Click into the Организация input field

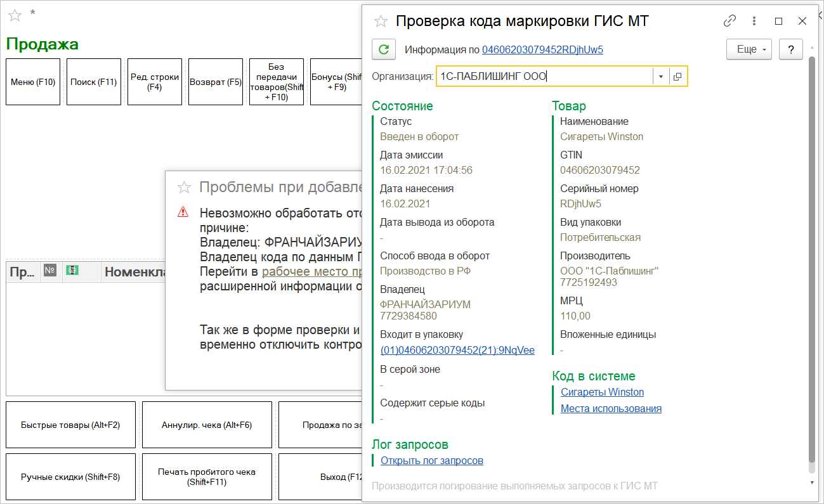(x=544, y=77)
